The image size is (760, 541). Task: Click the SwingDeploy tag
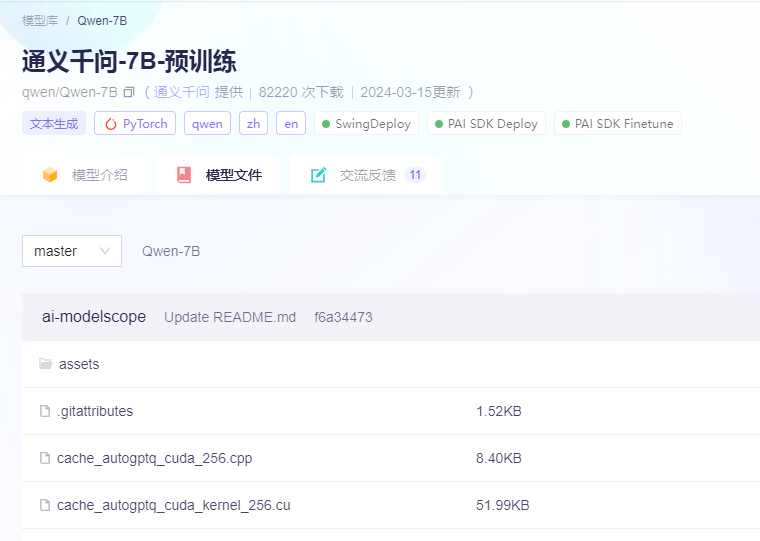pos(366,124)
